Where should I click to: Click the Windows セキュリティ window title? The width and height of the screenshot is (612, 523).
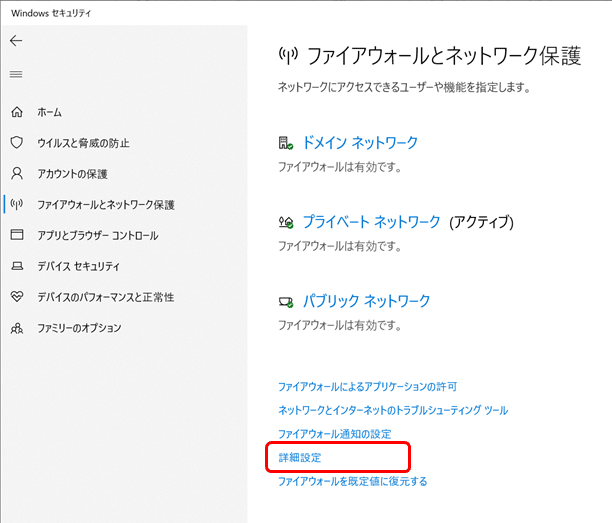tap(51, 13)
